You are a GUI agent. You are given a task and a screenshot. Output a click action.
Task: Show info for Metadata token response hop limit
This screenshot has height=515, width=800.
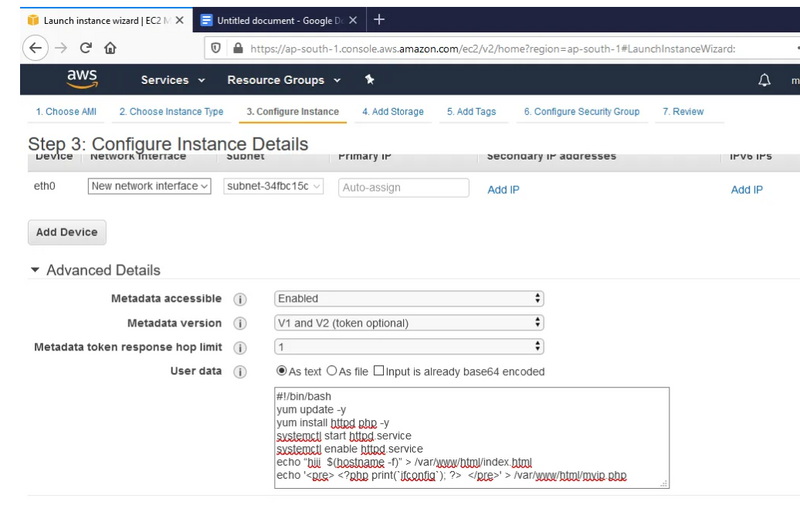[240, 348]
